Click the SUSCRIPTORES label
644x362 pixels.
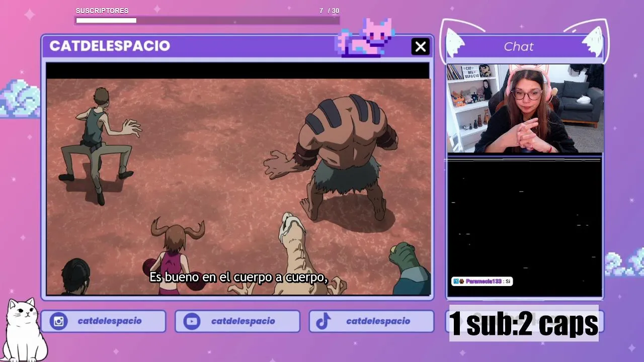coord(102,11)
